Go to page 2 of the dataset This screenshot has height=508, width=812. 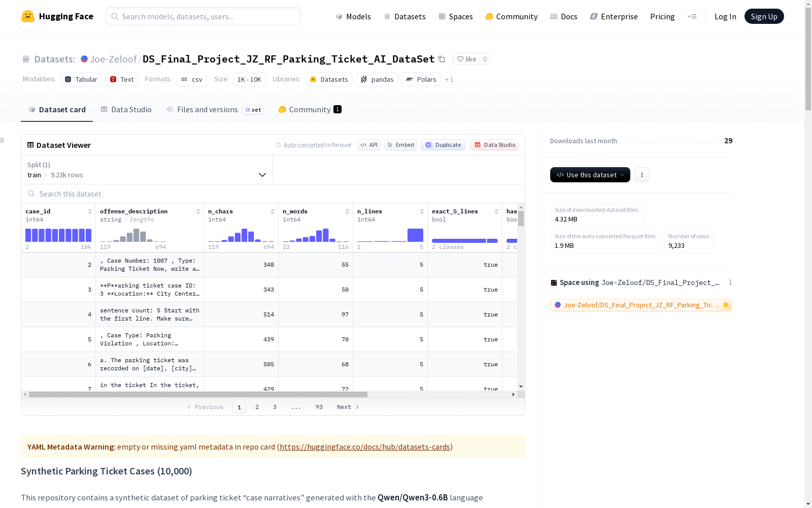click(257, 407)
